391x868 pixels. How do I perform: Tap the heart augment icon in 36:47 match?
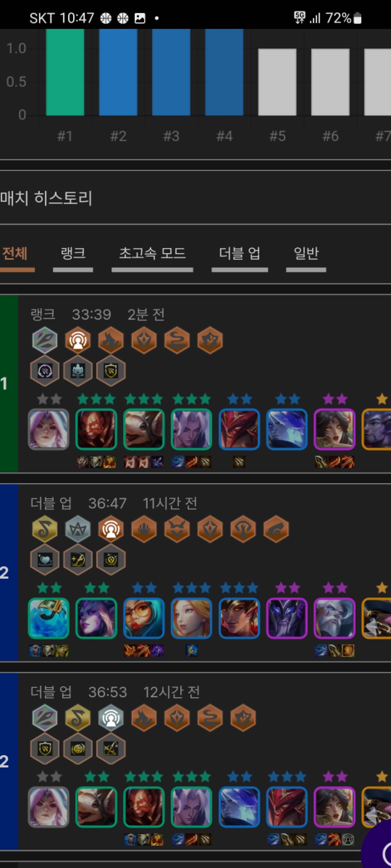click(45, 559)
